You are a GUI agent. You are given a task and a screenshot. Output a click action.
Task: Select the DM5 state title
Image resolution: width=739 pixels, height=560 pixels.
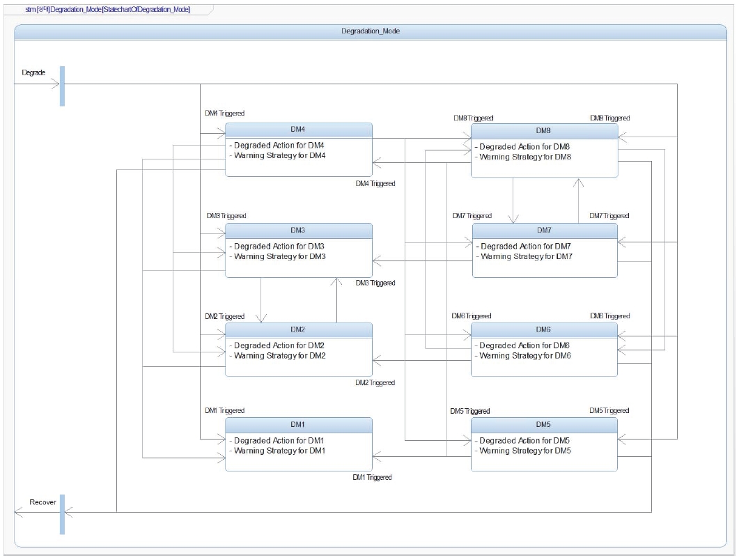click(x=544, y=424)
